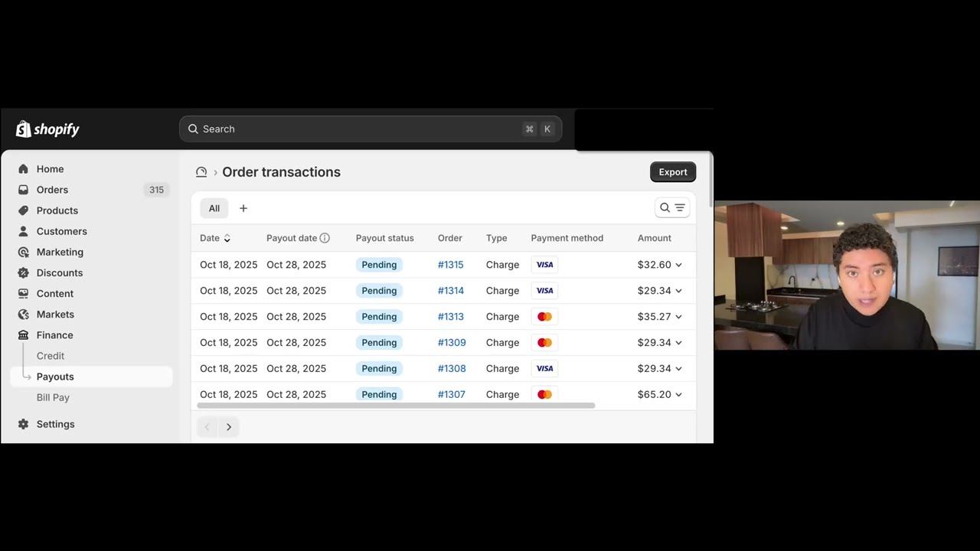Click the Payout status column header
Screen dimensions: 980x551
(x=384, y=238)
